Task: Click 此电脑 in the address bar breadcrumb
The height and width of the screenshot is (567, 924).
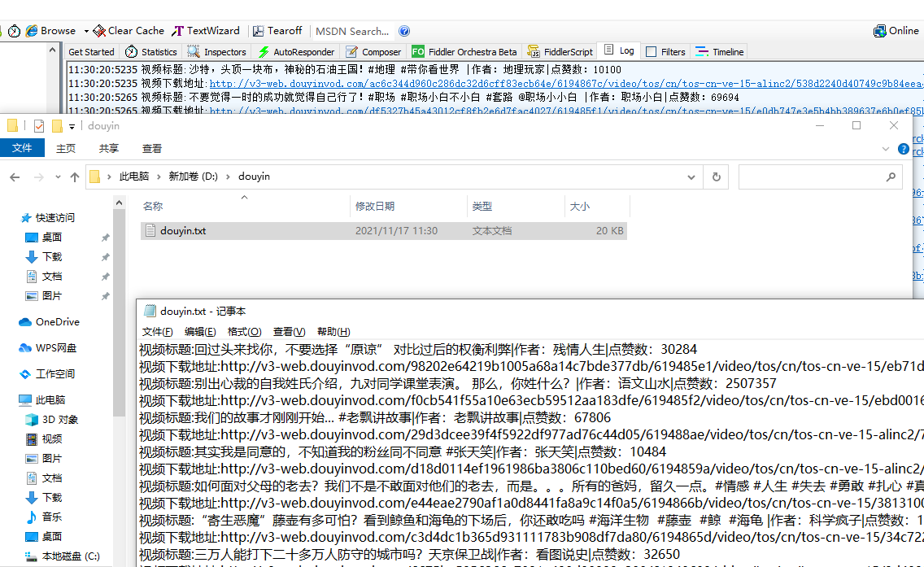Action: click(134, 177)
